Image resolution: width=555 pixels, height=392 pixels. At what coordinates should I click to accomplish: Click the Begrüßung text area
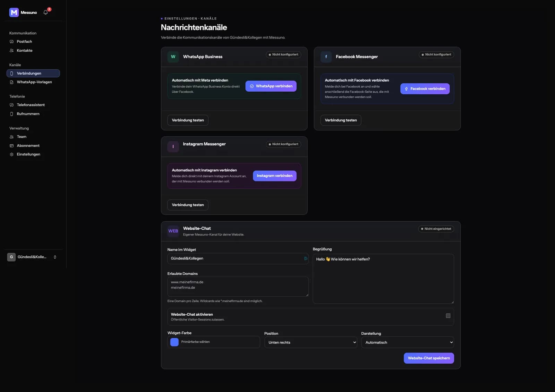(x=383, y=279)
